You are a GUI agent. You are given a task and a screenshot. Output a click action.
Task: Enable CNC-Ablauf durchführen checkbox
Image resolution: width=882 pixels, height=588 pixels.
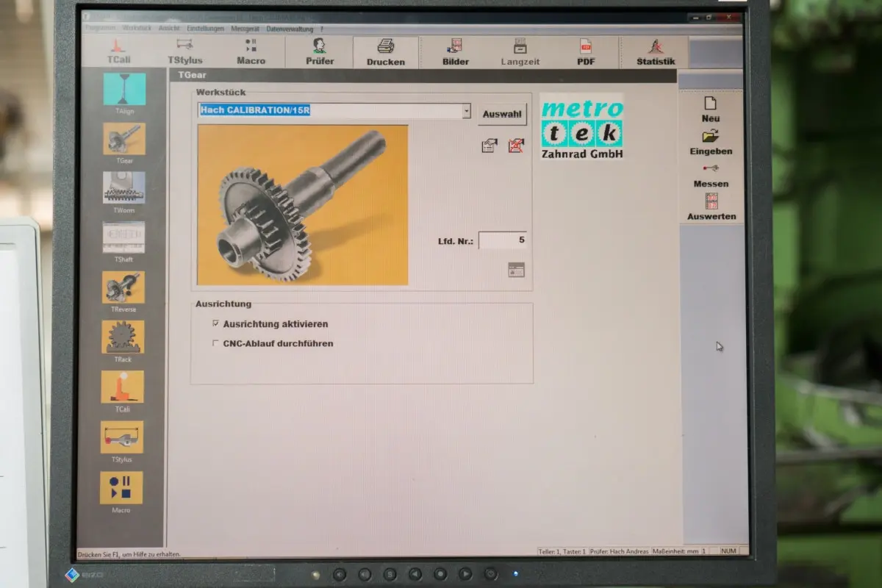click(215, 343)
